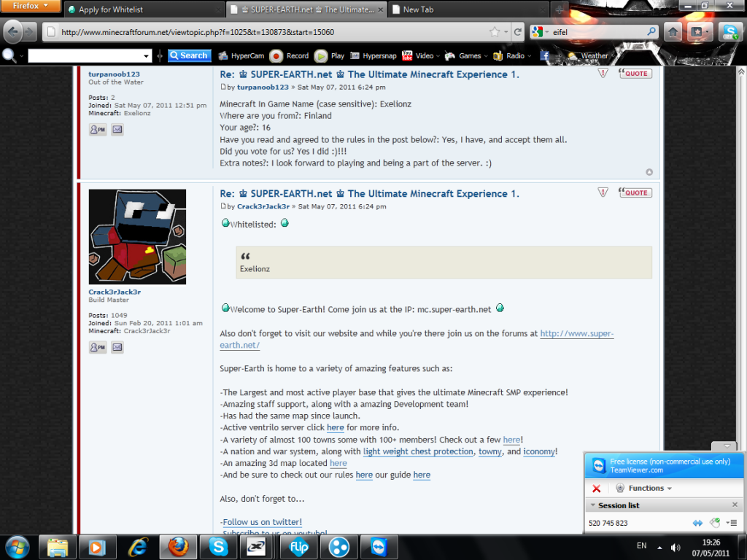747x560 pixels.
Task: Open the towny link
Action: pos(490,451)
